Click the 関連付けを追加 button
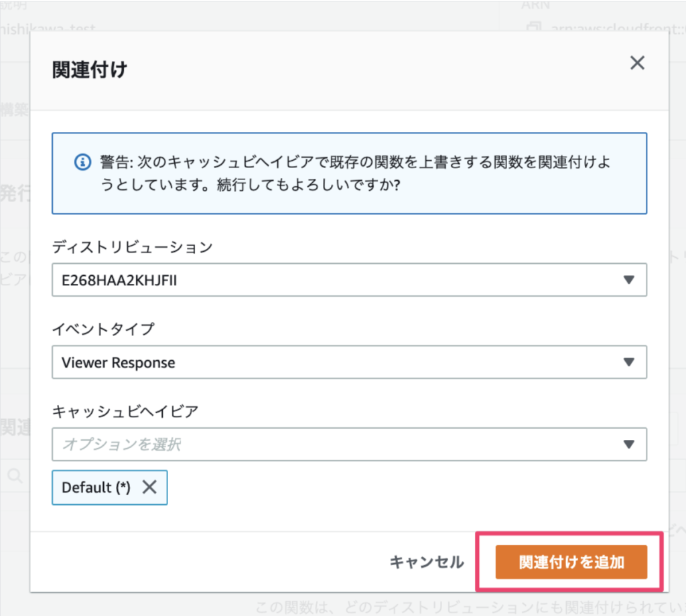The image size is (686, 616). coord(571,562)
